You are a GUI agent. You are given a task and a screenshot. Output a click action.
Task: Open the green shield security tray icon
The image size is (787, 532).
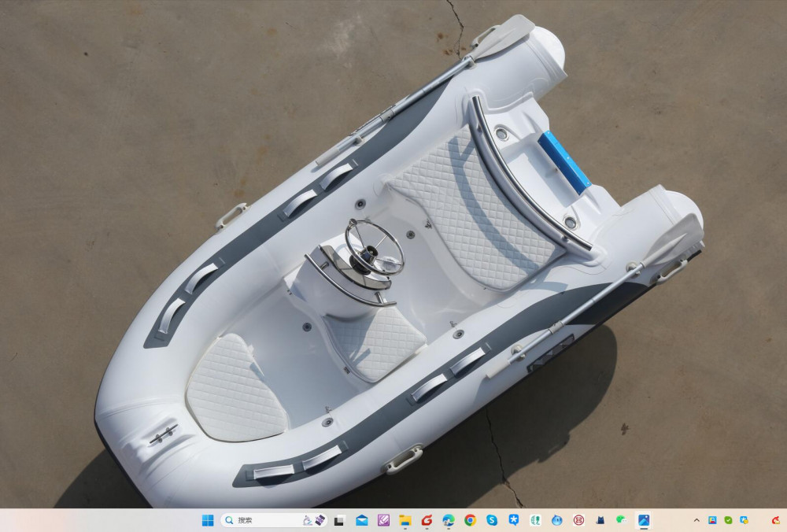[728, 520]
